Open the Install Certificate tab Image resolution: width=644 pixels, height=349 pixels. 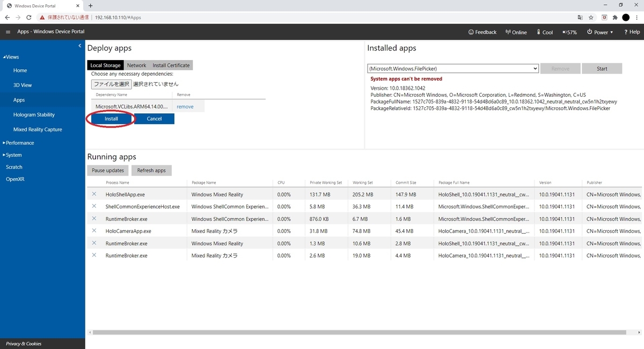(x=171, y=65)
